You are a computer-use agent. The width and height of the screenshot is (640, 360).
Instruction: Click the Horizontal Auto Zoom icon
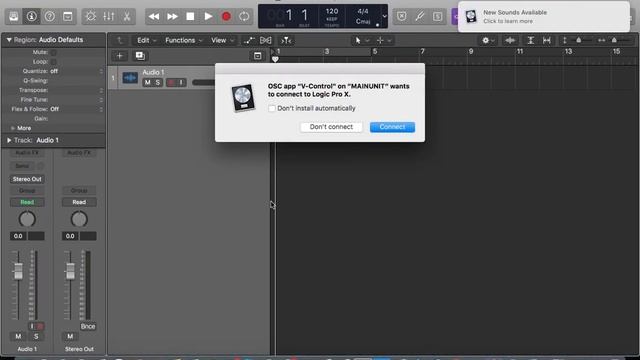tap(547, 40)
